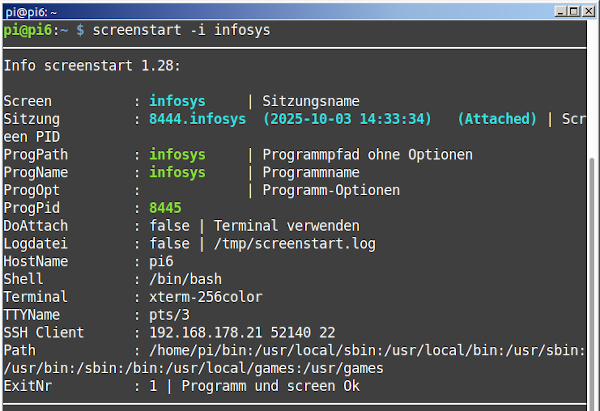Click the Info screenstart 1.28 heading
600x411 pixels.
[x=91, y=66]
